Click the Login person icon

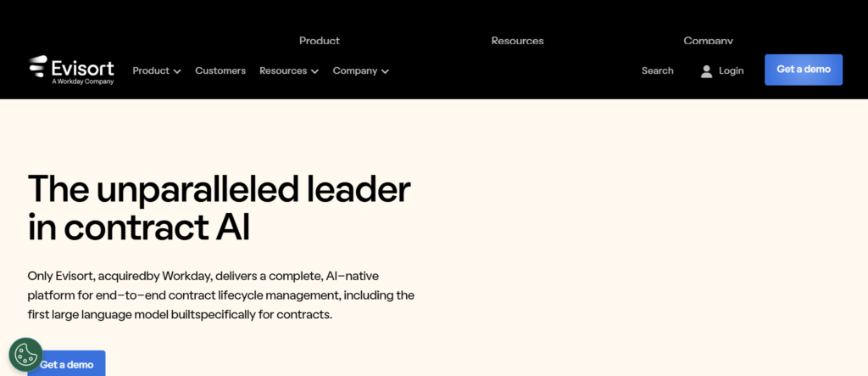pyautogui.click(x=706, y=71)
